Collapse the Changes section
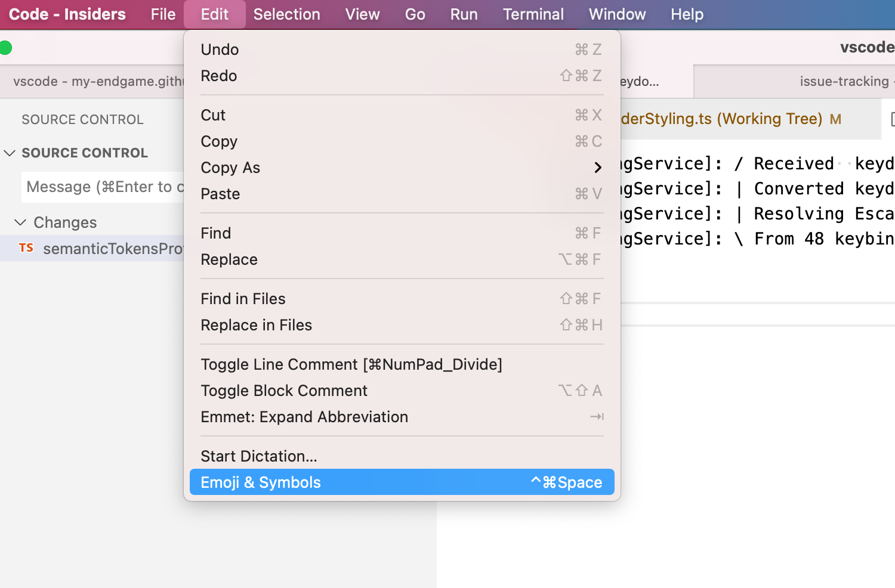This screenshot has width=895, height=588. (x=20, y=222)
